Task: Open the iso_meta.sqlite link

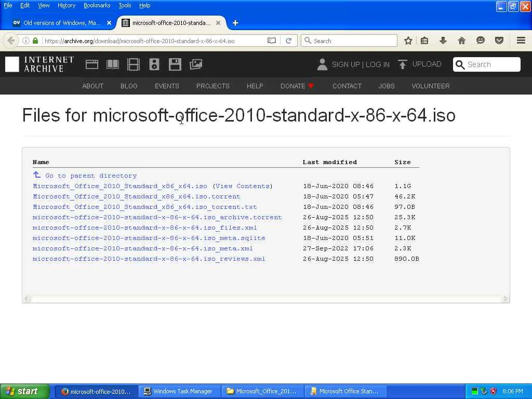Action: coord(149,238)
